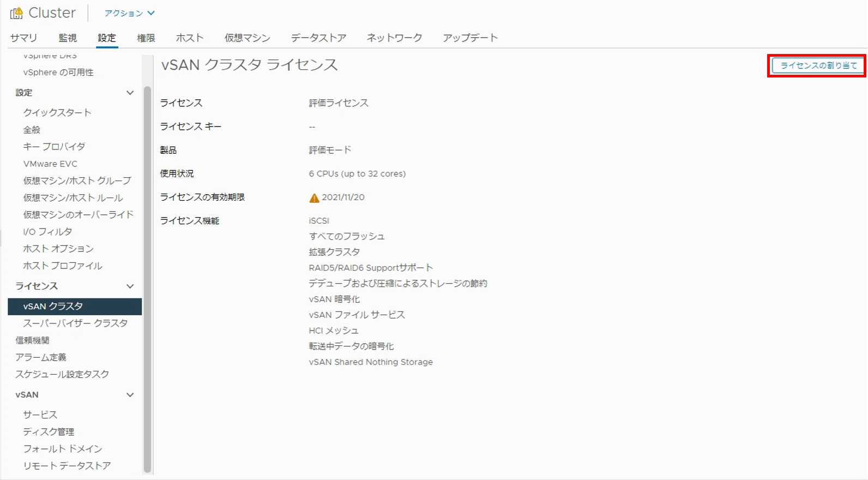This screenshot has width=868, height=480.
Task: Open 仮想マシン/ホスト ルール item
Action: point(73,198)
